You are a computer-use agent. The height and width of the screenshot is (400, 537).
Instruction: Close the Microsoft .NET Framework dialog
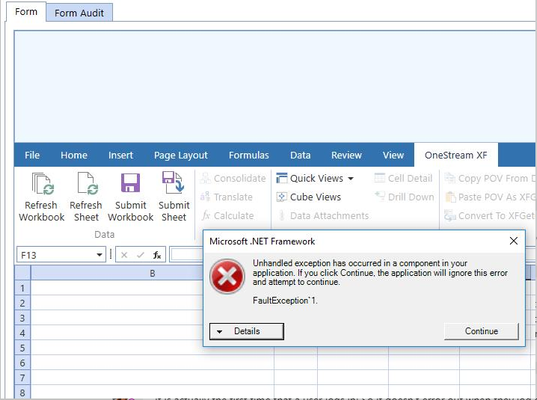513,241
